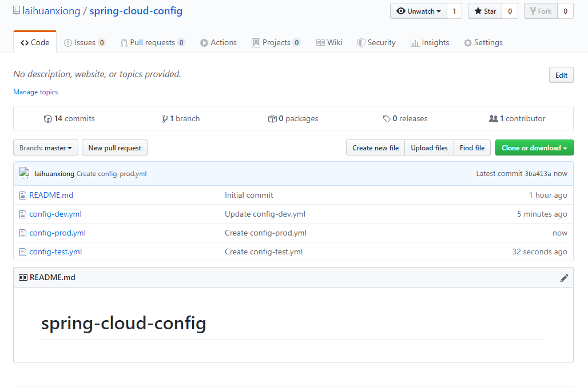Click the file icon next to config-test.yml
588x387 pixels.
click(23, 252)
